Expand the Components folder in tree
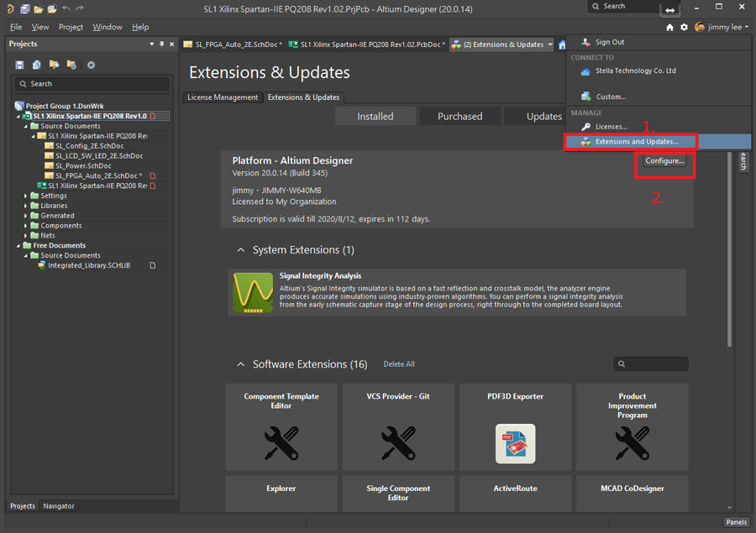 (x=26, y=226)
